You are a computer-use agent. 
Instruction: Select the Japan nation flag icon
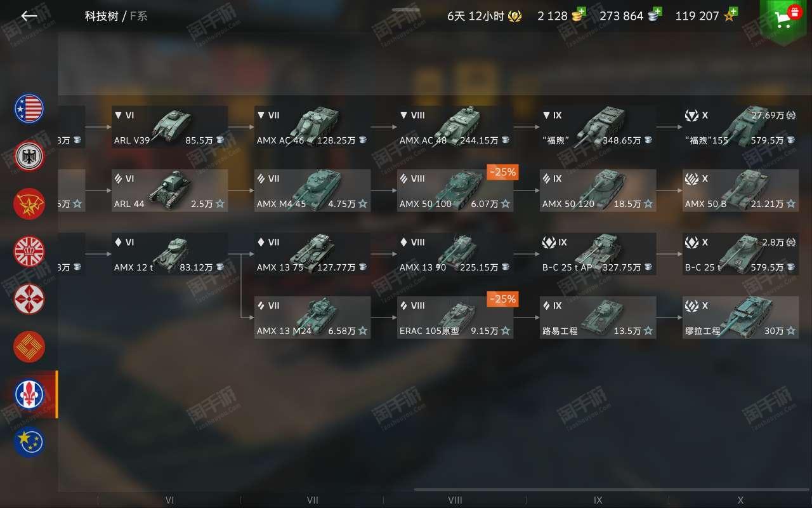(29, 299)
